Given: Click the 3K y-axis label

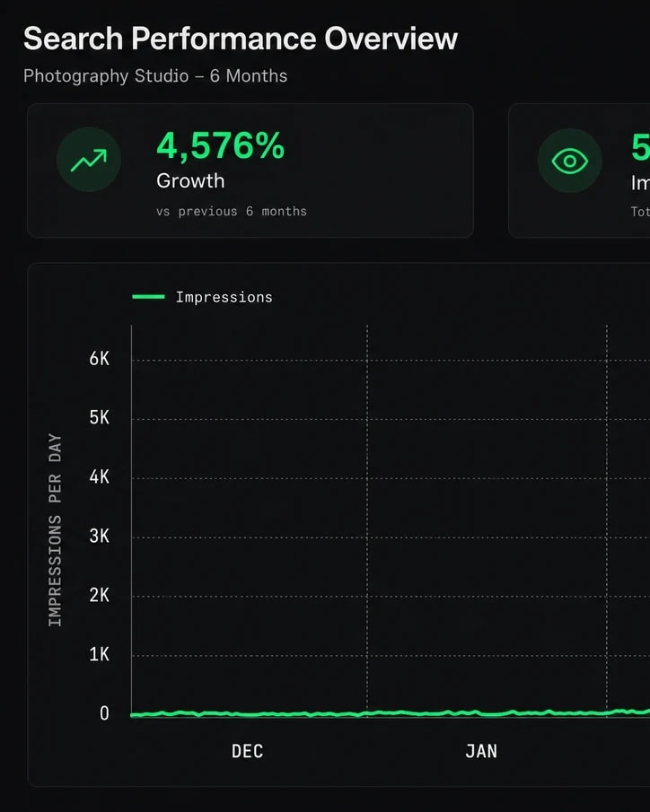Looking at the screenshot, I should tap(100, 536).
